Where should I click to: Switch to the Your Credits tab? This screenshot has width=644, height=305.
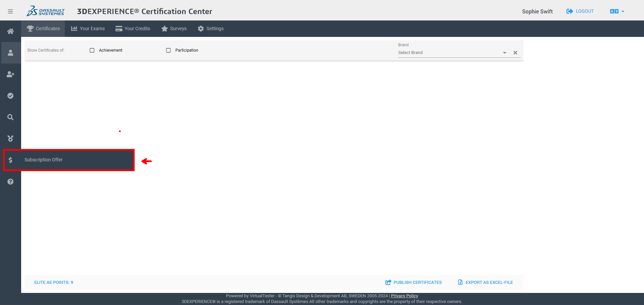[x=133, y=29]
